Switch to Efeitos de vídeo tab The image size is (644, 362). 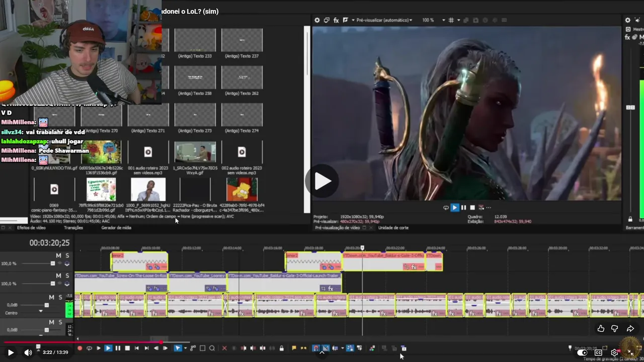31,228
